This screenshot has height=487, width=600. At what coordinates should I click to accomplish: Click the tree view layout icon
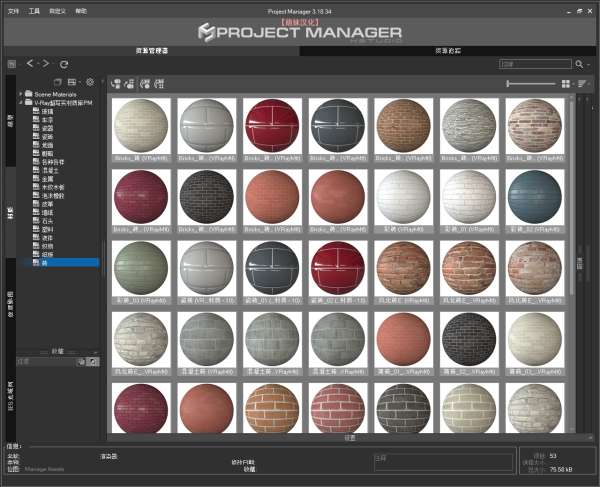(x=72, y=82)
